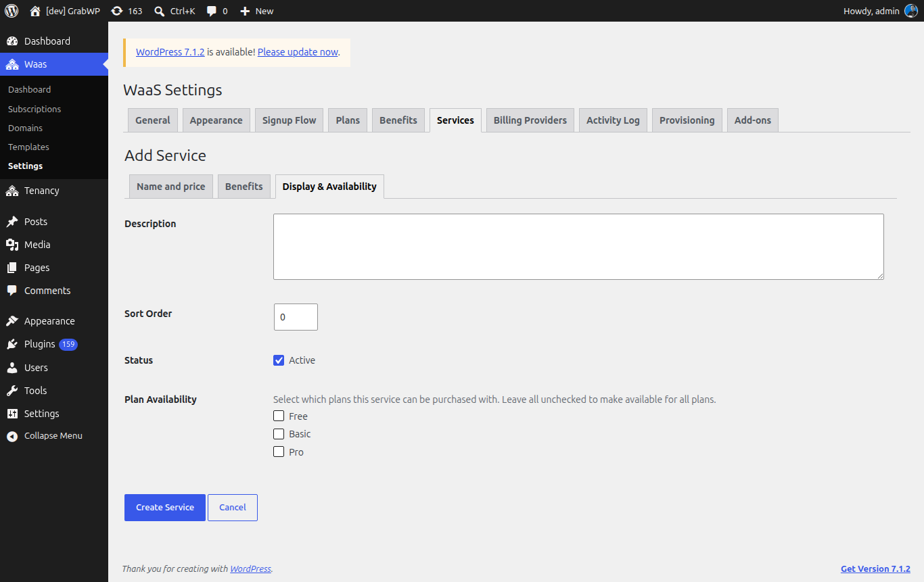924x582 pixels.
Task: Switch to the General settings tab
Action: click(153, 120)
